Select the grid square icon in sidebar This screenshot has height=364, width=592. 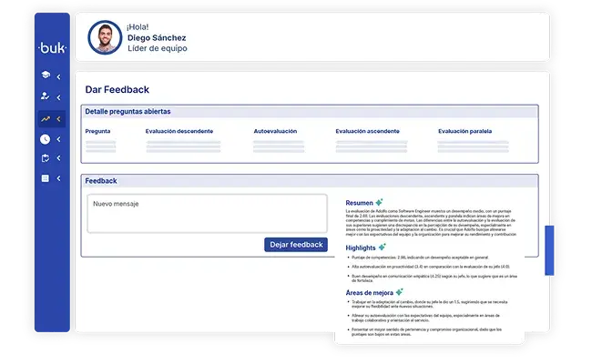click(46, 178)
